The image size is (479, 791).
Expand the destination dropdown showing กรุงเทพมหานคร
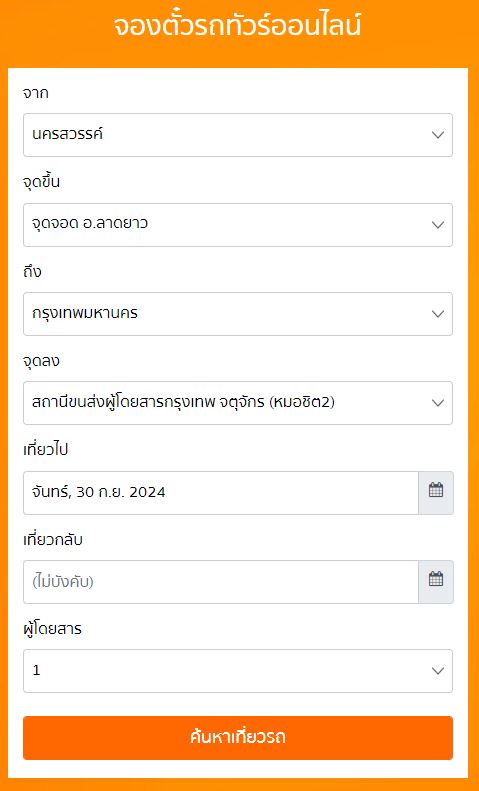(x=238, y=313)
